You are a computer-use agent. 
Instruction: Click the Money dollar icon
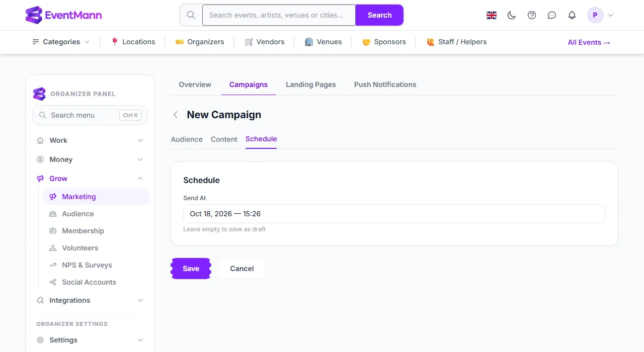click(x=40, y=159)
